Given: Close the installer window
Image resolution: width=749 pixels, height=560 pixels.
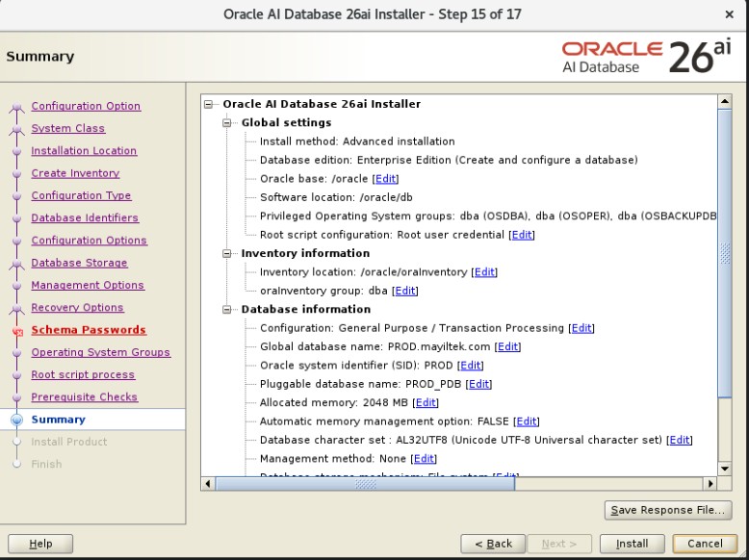Looking at the screenshot, I should click(x=729, y=14).
